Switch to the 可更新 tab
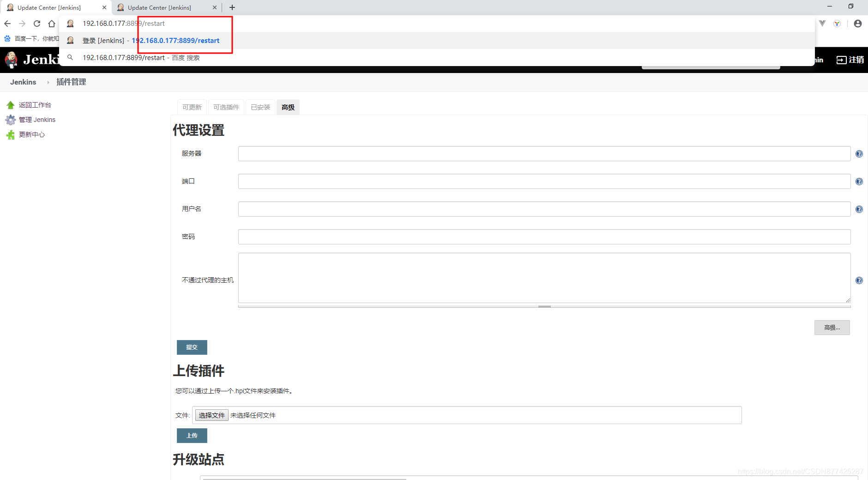 point(192,107)
